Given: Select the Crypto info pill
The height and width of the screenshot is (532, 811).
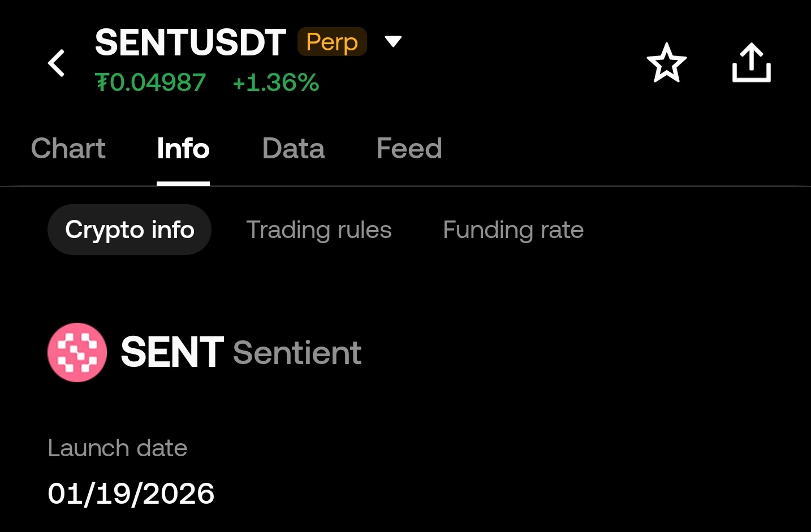Looking at the screenshot, I should [x=130, y=230].
